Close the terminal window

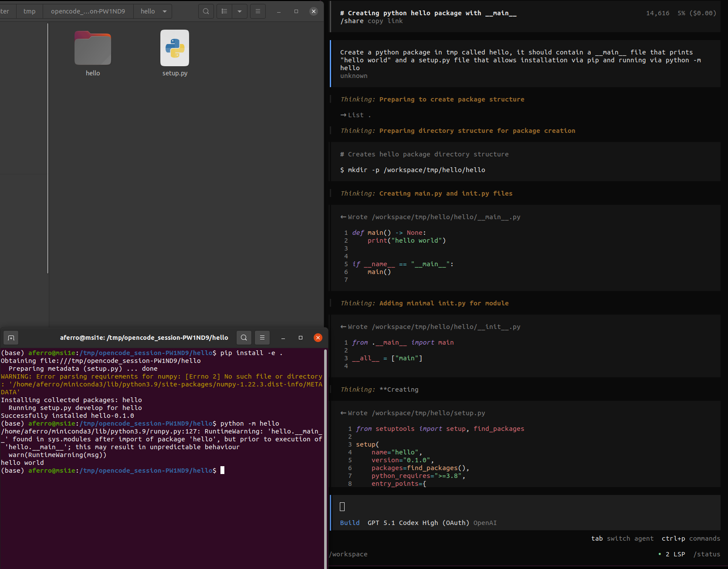pyautogui.click(x=318, y=338)
